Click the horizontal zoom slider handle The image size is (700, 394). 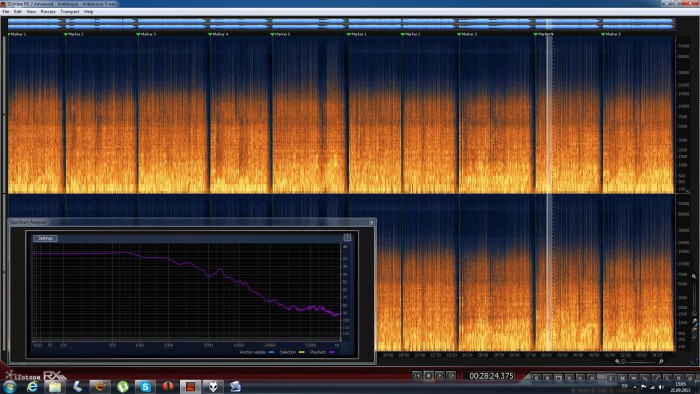click(x=624, y=361)
